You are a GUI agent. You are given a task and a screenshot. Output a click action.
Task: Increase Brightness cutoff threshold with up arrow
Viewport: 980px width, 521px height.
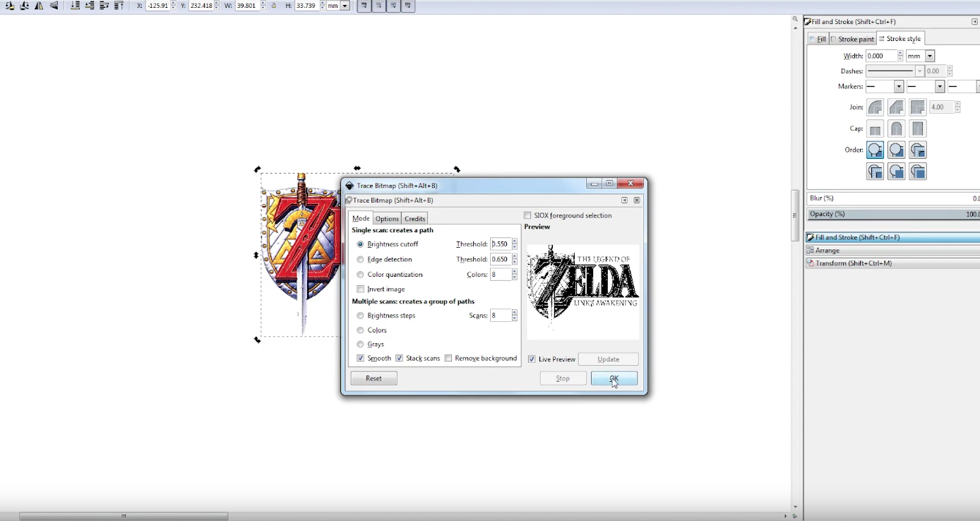(515, 241)
